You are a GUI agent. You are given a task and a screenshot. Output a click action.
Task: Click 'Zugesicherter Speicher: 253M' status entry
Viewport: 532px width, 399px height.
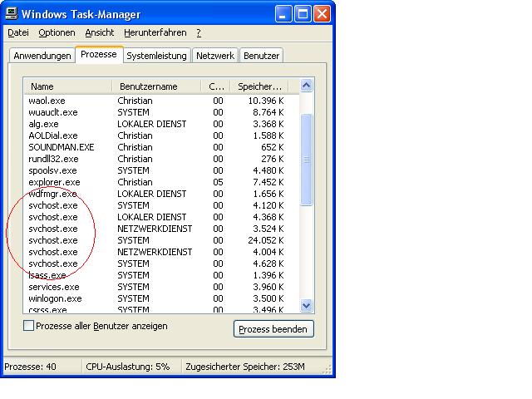245,367
